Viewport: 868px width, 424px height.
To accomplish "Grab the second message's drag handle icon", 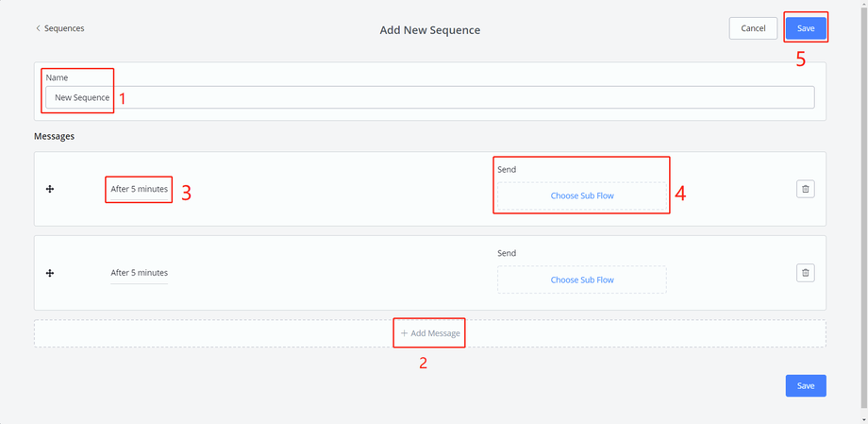I will [50, 273].
